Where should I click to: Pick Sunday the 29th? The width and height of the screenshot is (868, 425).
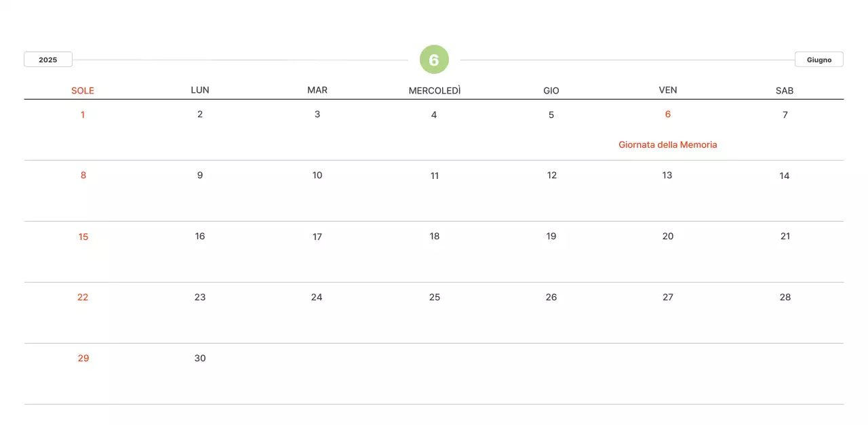click(x=83, y=359)
